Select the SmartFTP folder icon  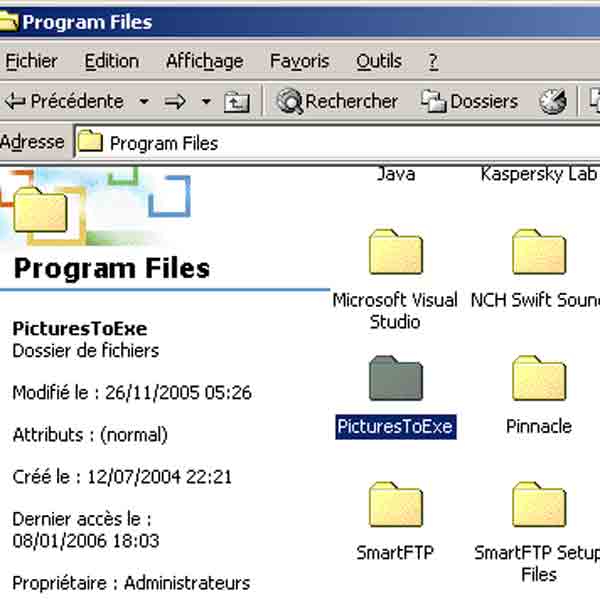pos(396,504)
